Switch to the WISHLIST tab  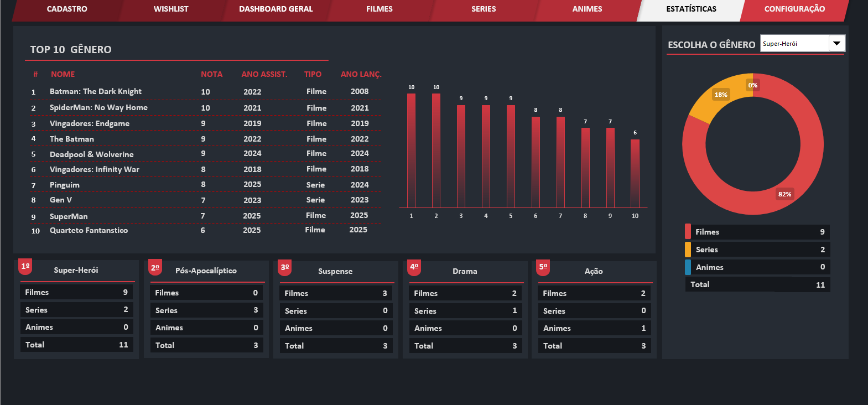[x=171, y=9]
